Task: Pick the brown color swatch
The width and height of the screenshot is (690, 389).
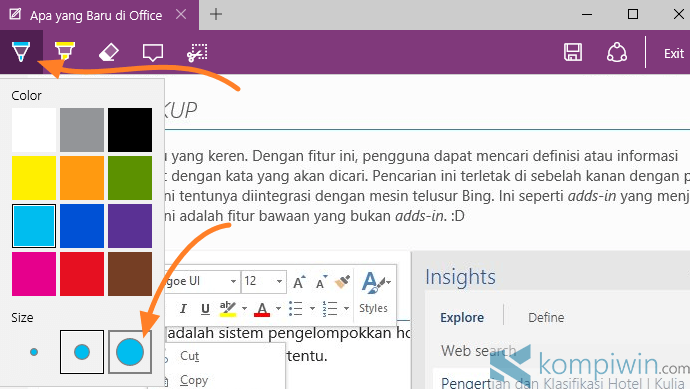Action: [130, 274]
